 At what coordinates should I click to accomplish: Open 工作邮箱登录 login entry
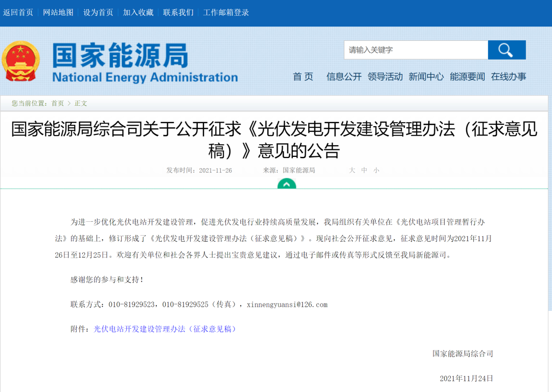[225, 12]
